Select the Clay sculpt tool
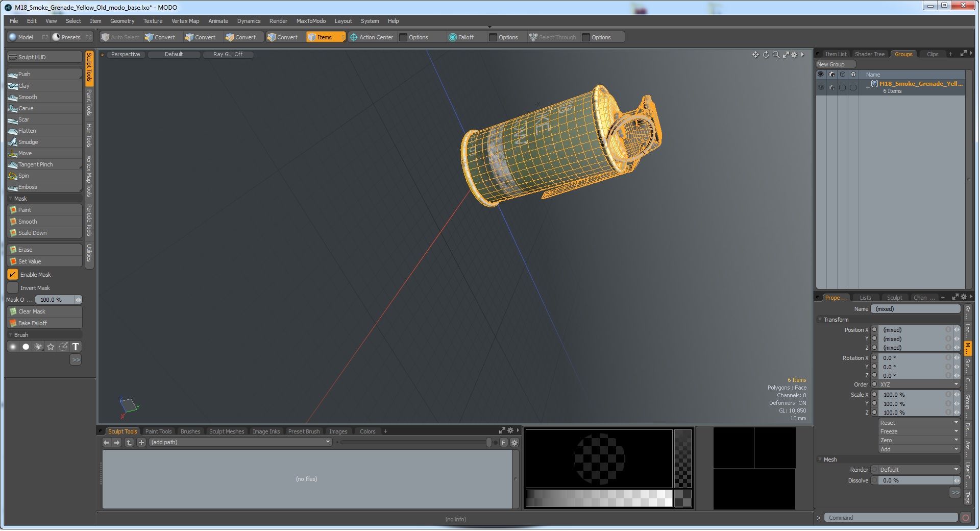Screen dimensions: 980x531 pyautogui.click(x=44, y=86)
